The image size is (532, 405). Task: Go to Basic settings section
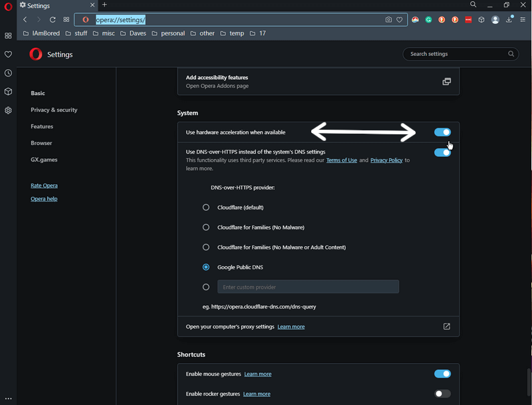point(38,93)
